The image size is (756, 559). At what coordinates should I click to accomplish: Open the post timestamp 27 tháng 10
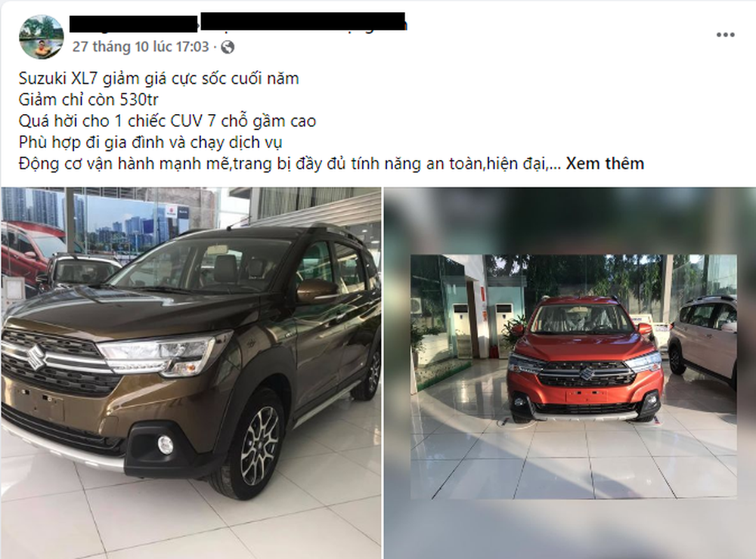pyautogui.click(x=141, y=47)
